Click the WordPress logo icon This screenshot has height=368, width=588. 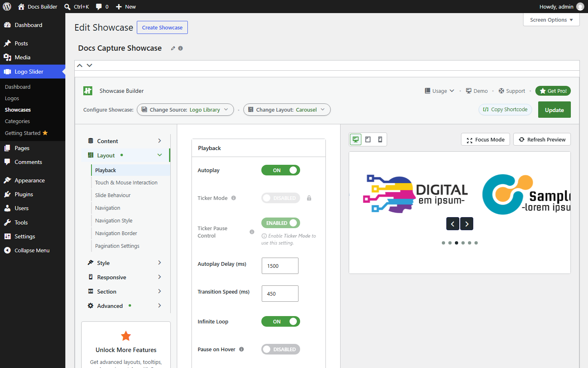point(7,7)
